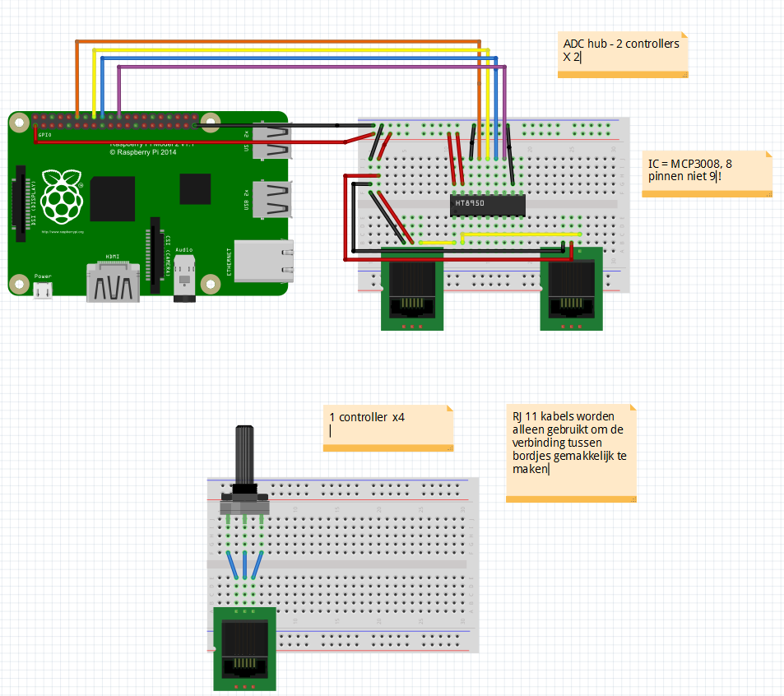Click the GPIO pin header on the Raspberry Pi
784x696 pixels.
(115, 123)
